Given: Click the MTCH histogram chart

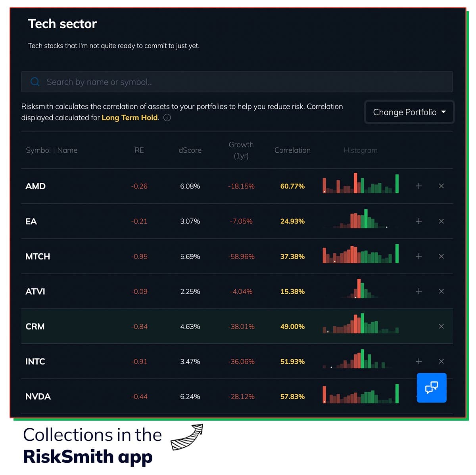Looking at the screenshot, I should pyautogui.click(x=360, y=256).
